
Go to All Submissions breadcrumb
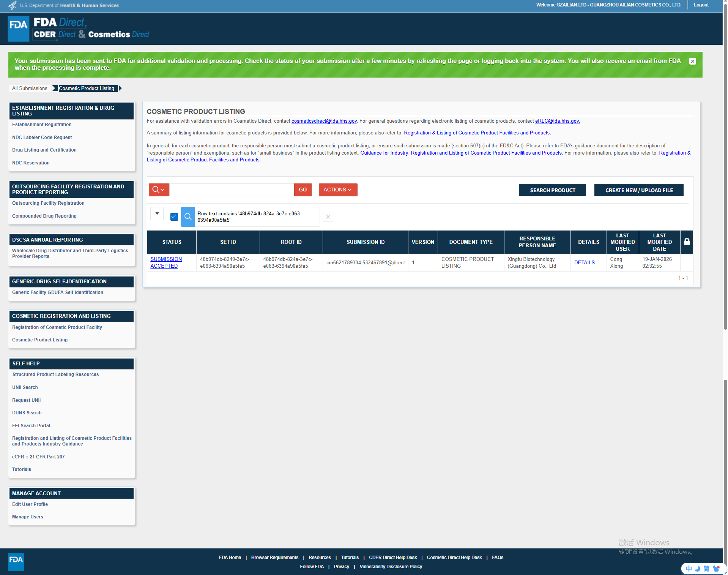[30, 88]
